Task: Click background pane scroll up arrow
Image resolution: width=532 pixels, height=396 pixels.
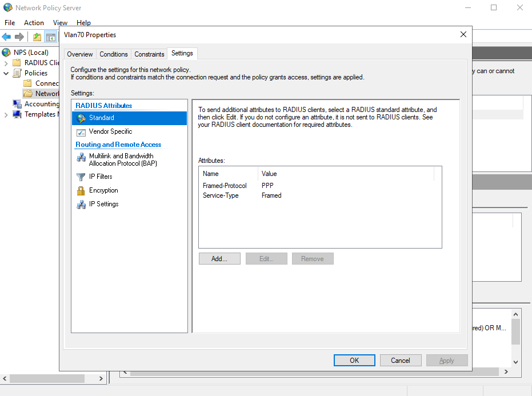Action: click(x=515, y=314)
